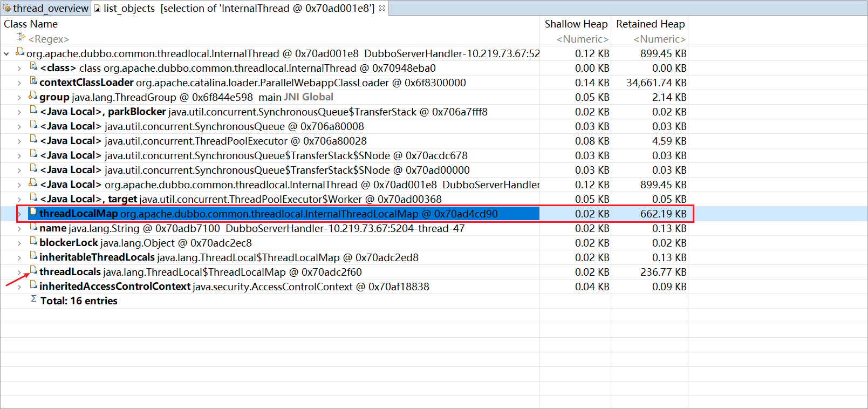Expand the threadLocalMap row
868x409 pixels.
click(x=19, y=214)
